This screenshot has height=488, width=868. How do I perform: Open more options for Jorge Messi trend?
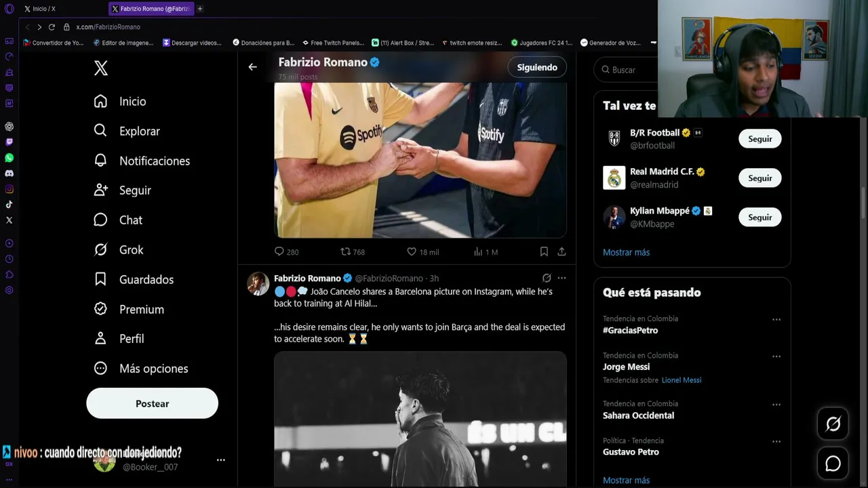tap(776, 356)
